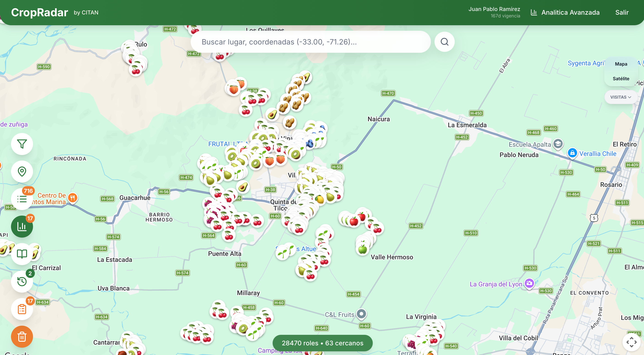
Task: Open the filter funnel tool
Action: [22, 144]
